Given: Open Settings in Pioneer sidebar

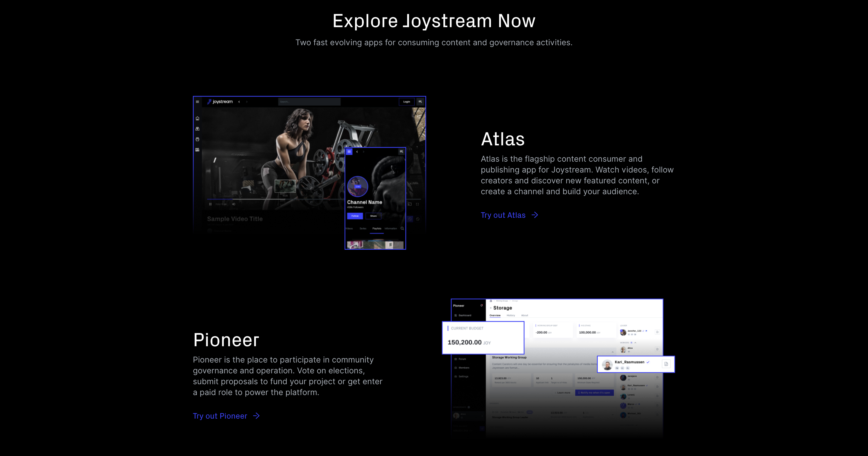Looking at the screenshot, I should point(461,376).
